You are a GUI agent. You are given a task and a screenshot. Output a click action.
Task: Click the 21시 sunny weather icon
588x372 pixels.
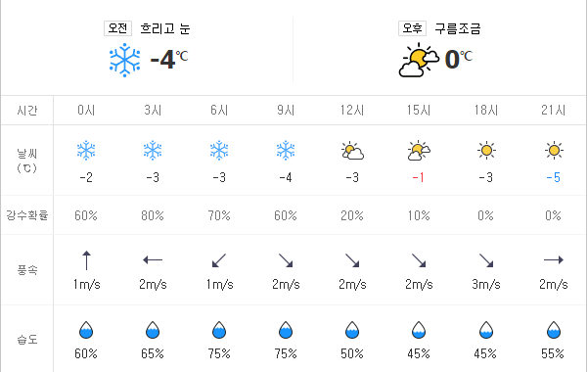point(554,151)
